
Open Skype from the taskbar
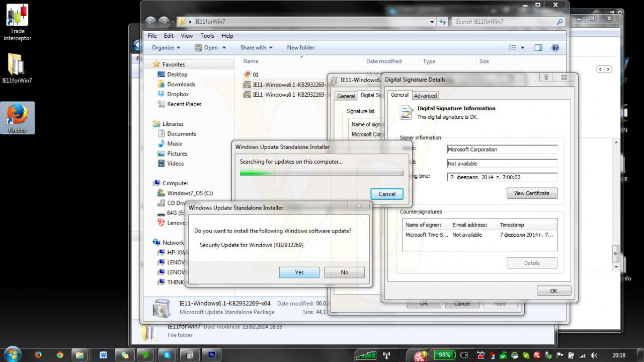[167, 355]
